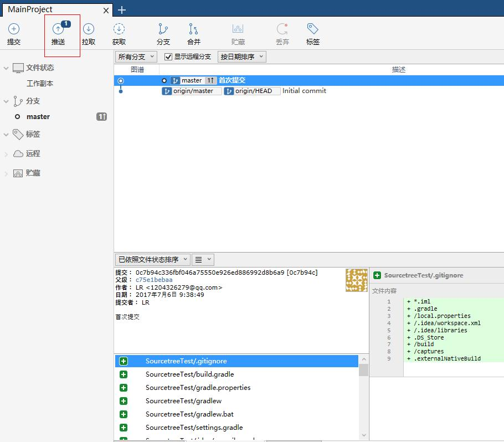Click file list scrollbar up arrow
Screen dimensions: 504x442
(x=364, y=359)
